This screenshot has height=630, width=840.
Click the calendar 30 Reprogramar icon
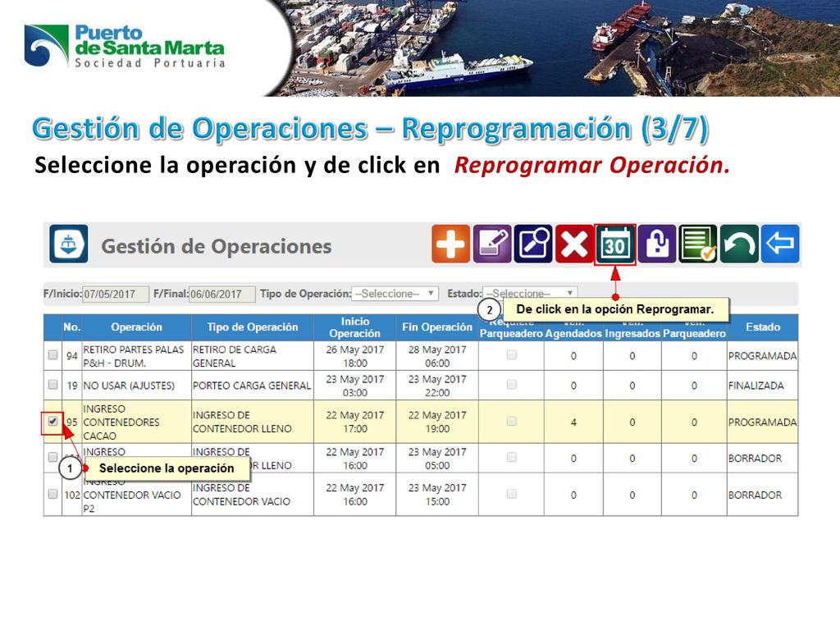tap(615, 244)
